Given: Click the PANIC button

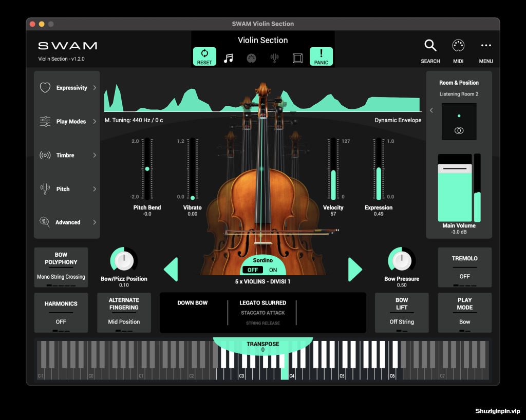Looking at the screenshot, I should [321, 56].
